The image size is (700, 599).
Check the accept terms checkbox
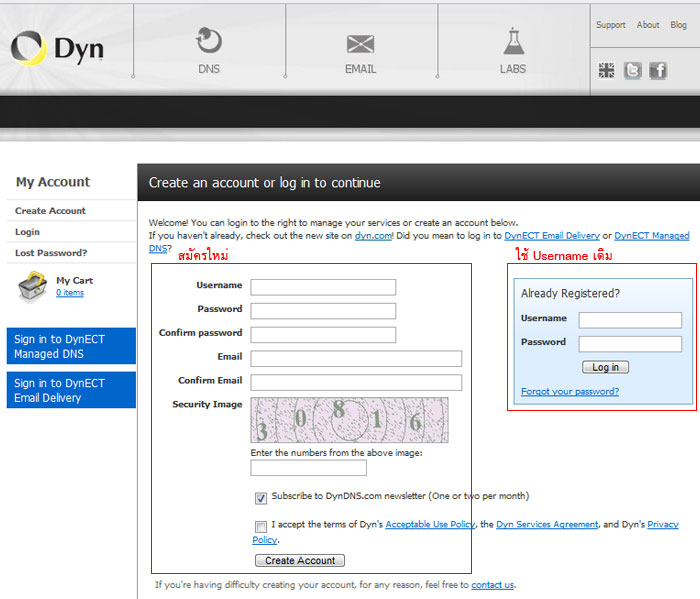[x=261, y=526]
